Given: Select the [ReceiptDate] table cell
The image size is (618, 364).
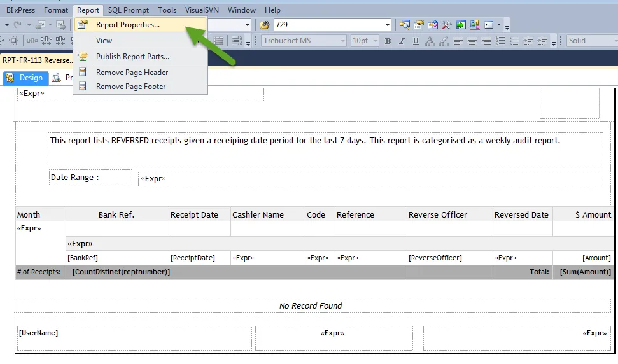Looking at the screenshot, I should pyautogui.click(x=200, y=258).
